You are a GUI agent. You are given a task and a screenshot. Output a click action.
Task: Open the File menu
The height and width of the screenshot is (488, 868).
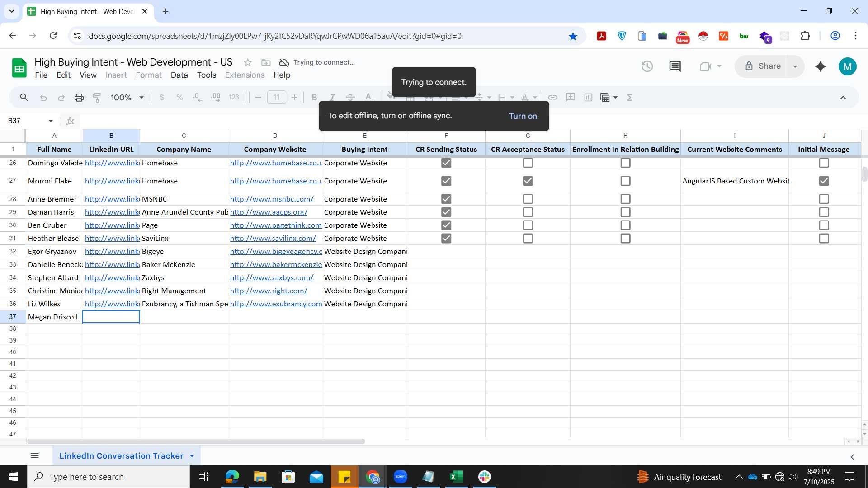(41, 75)
